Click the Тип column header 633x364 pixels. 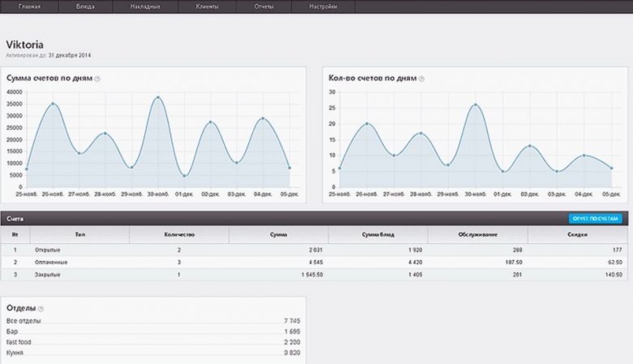coord(80,234)
